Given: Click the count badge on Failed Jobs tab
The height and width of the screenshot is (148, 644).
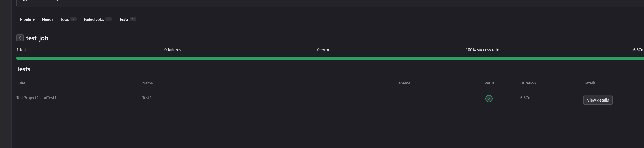Looking at the screenshot, I should [x=109, y=19].
